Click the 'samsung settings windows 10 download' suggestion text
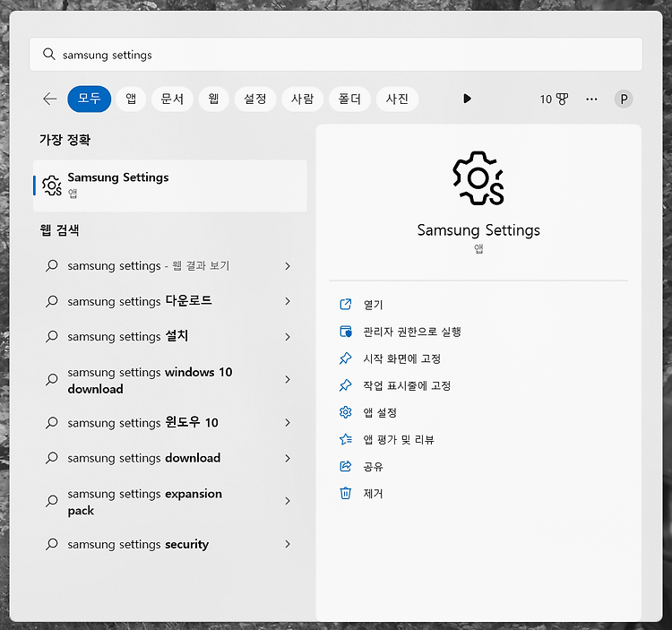The height and width of the screenshot is (630, 672). [150, 381]
